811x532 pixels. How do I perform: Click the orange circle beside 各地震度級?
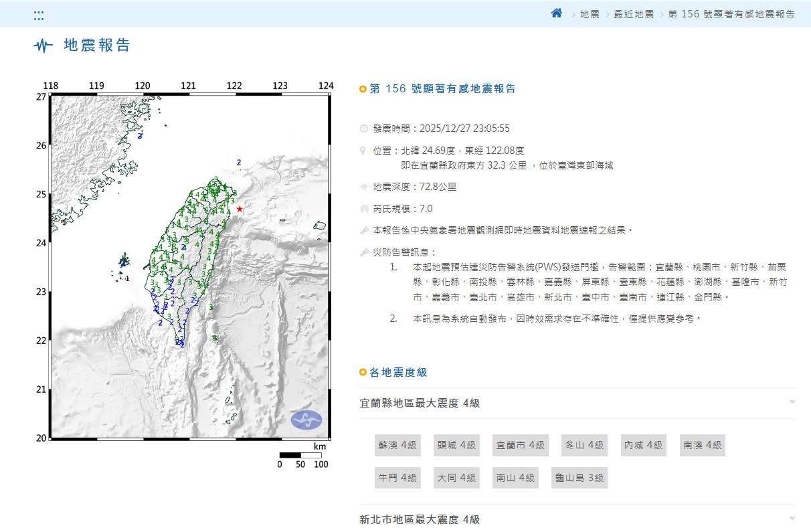coord(363,373)
